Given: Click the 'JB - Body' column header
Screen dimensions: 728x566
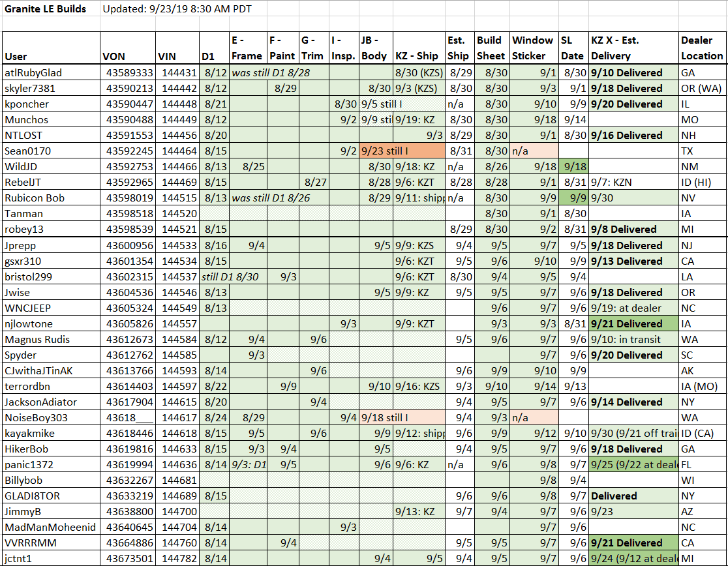Looking at the screenshot, I should (376, 48).
